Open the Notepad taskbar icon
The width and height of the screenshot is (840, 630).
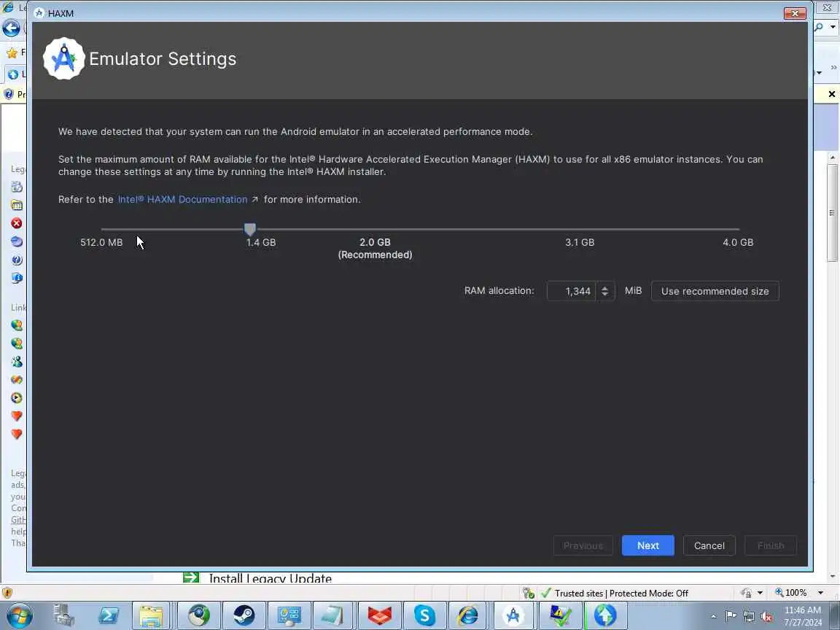(x=332, y=615)
